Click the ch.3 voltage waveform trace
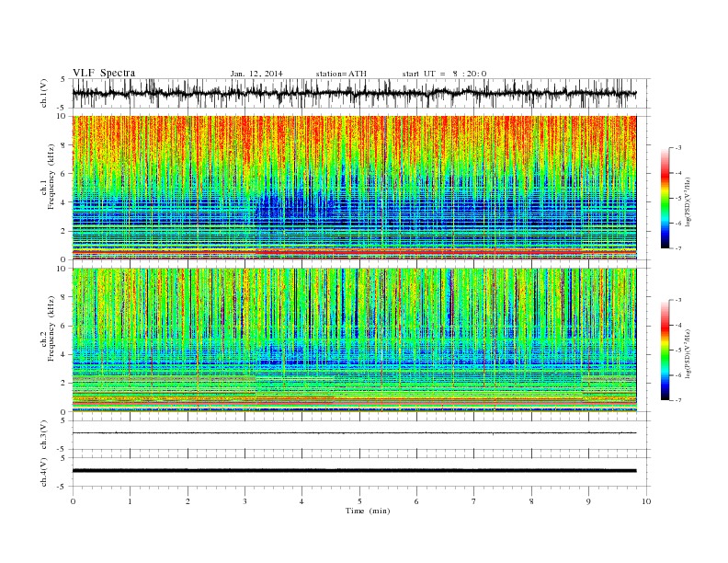 pyautogui.click(x=354, y=433)
